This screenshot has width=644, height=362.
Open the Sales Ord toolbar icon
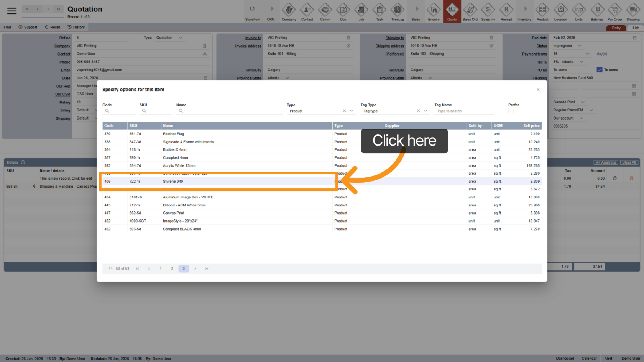470,10
